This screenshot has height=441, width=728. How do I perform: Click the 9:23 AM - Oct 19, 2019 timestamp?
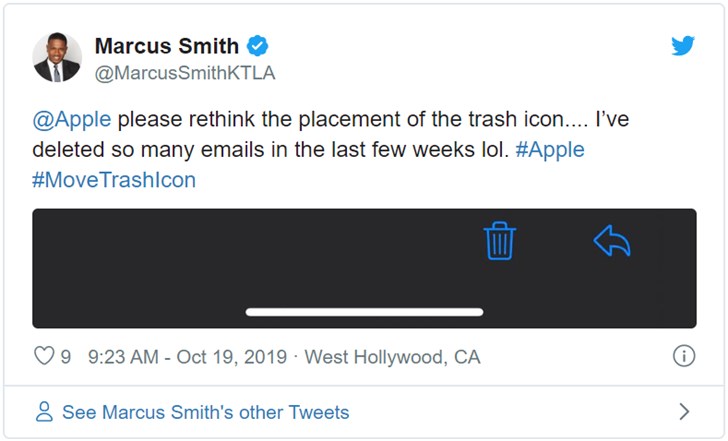click(187, 357)
